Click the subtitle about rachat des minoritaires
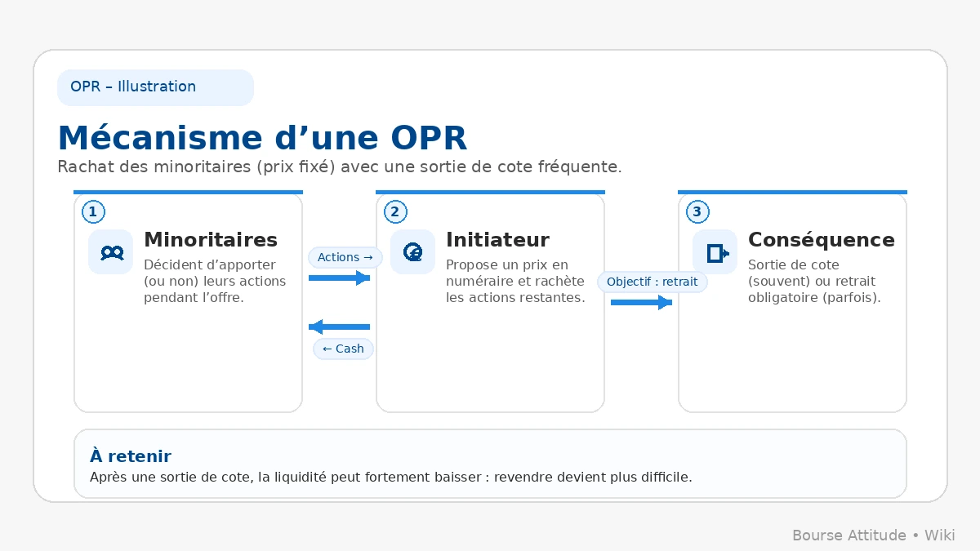Screen dimensions: 980x551 340,167
